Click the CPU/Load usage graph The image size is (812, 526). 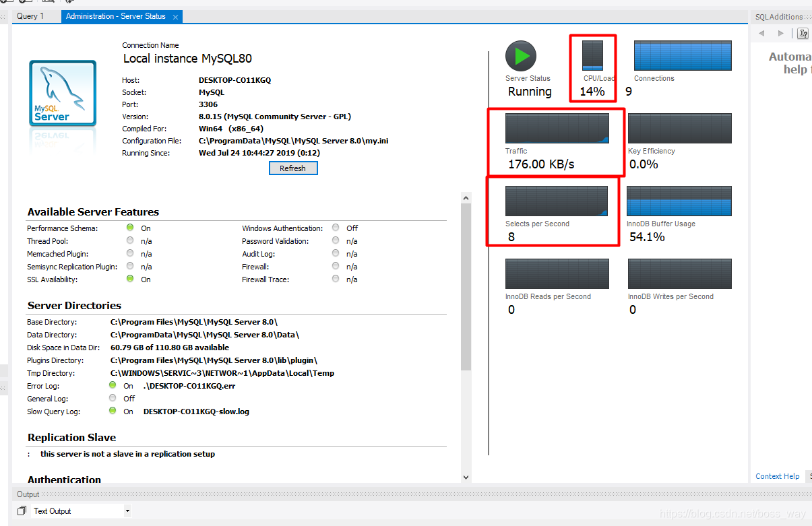[592, 55]
